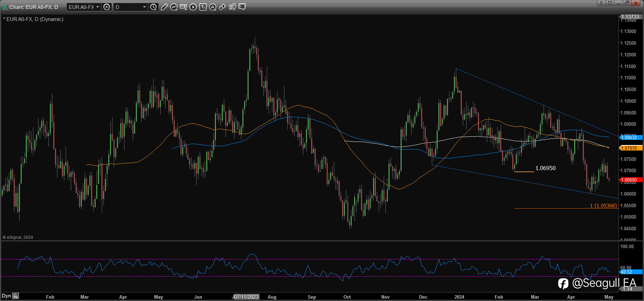Click the 2024 label on the time axis
Image resolution: width=644 pixels, height=301 pixels.
459,297
